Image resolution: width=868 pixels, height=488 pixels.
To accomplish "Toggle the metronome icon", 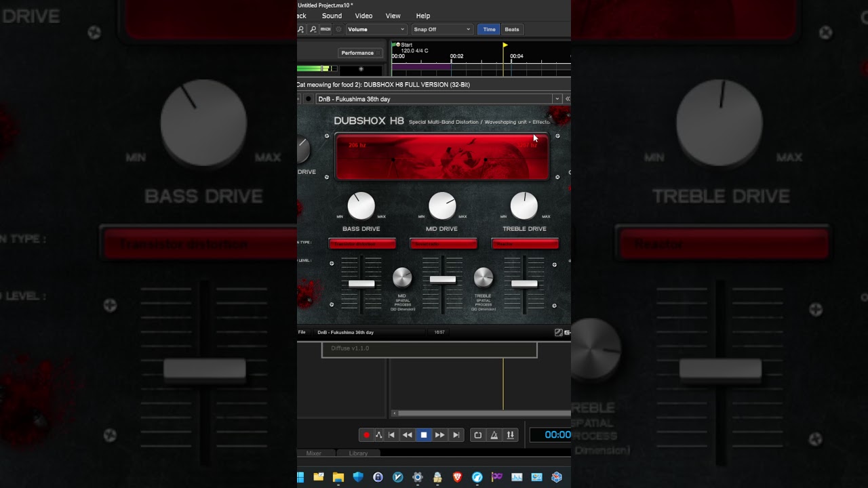I will (x=494, y=435).
